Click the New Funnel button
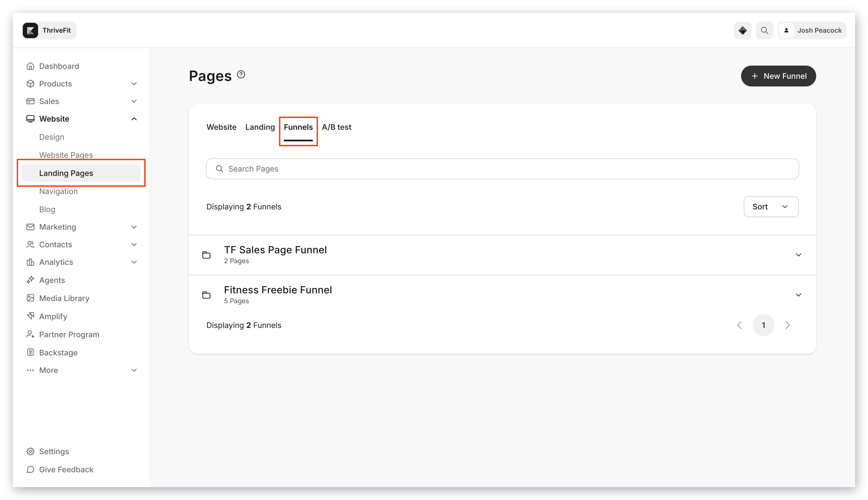Screen dimensions: 868x500 [778, 76]
